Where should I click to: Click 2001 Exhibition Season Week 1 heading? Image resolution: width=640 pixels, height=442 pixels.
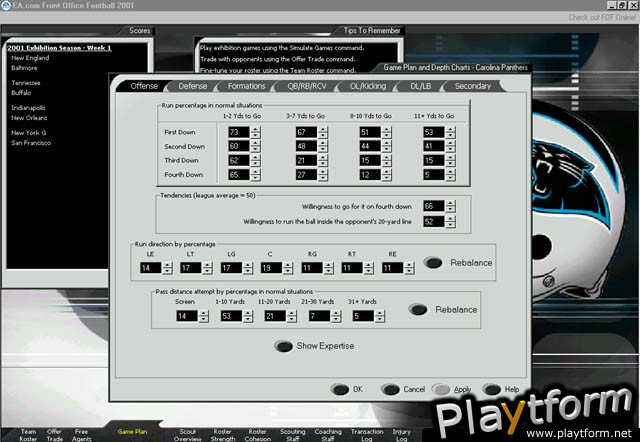click(59, 48)
